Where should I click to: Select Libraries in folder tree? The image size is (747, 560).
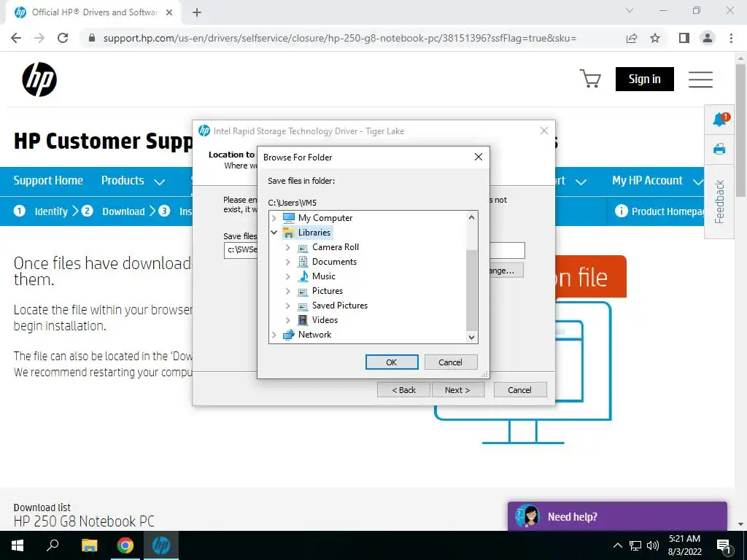(x=314, y=233)
